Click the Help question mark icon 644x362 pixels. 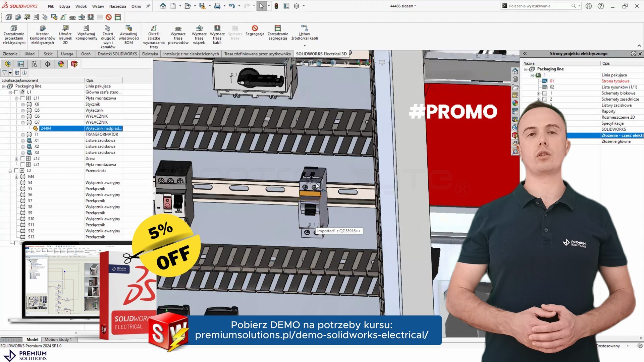tap(601, 6)
